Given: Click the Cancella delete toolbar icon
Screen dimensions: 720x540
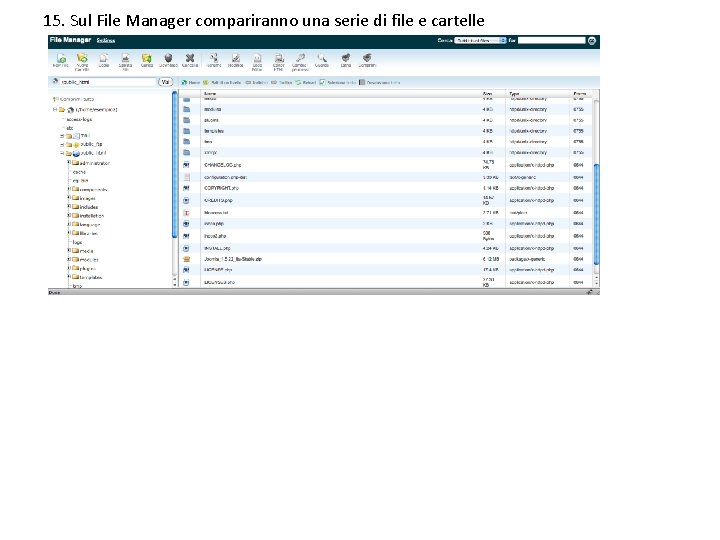Looking at the screenshot, I should (x=190, y=60).
